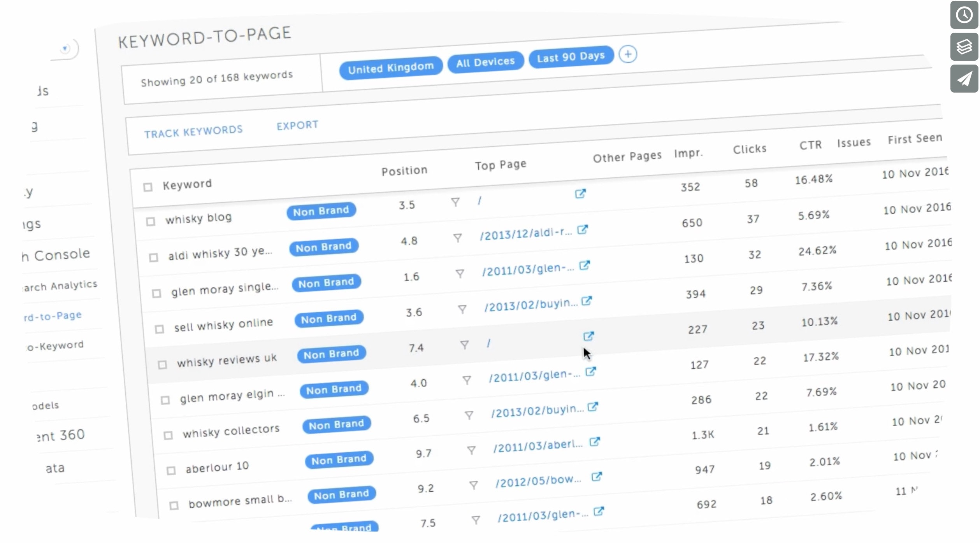Click TRACK KEYWORDS action

pyautogui.click(x=193, y=131)
